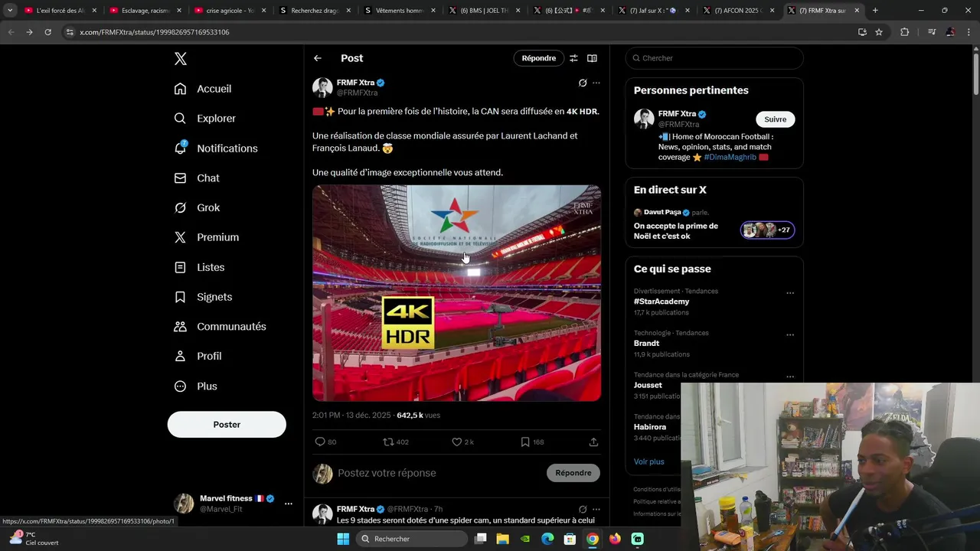Open a new Chrome tab

(x=875, y=11)
